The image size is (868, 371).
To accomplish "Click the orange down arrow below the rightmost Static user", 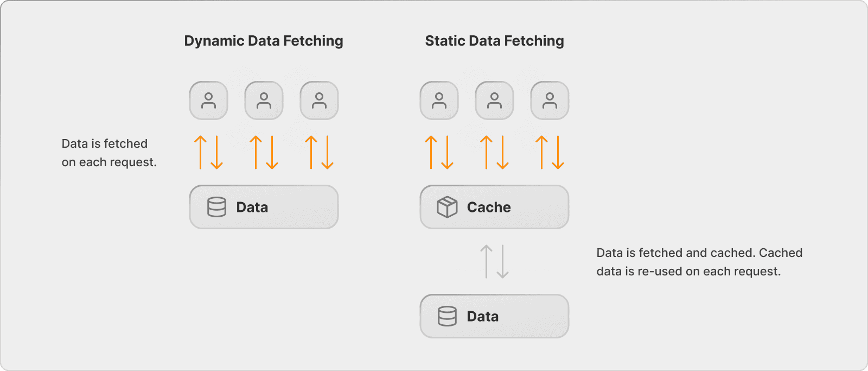I will coord(558,152).
